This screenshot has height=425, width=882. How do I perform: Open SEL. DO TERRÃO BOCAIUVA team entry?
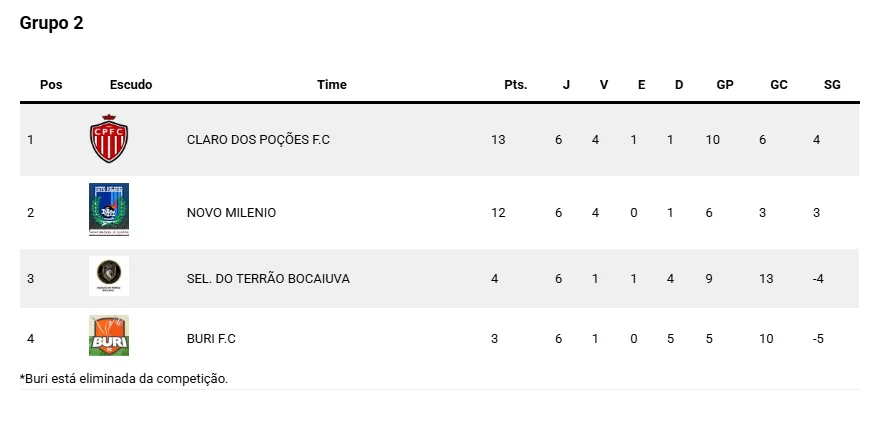(268, 279)
